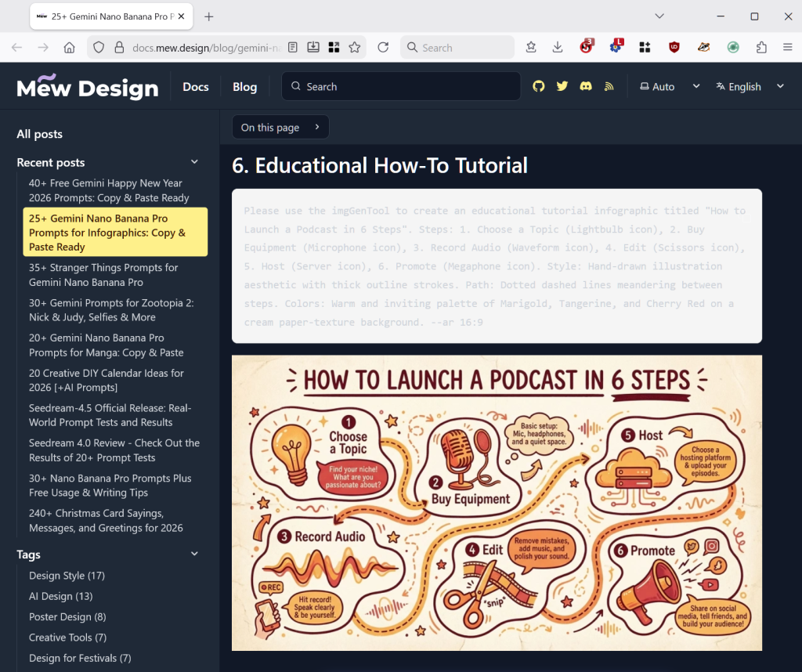The width and height of the screenshot is (802, 672).
Task: Open the Poster Design (8) tag
Action: click(x=67, y=616)
